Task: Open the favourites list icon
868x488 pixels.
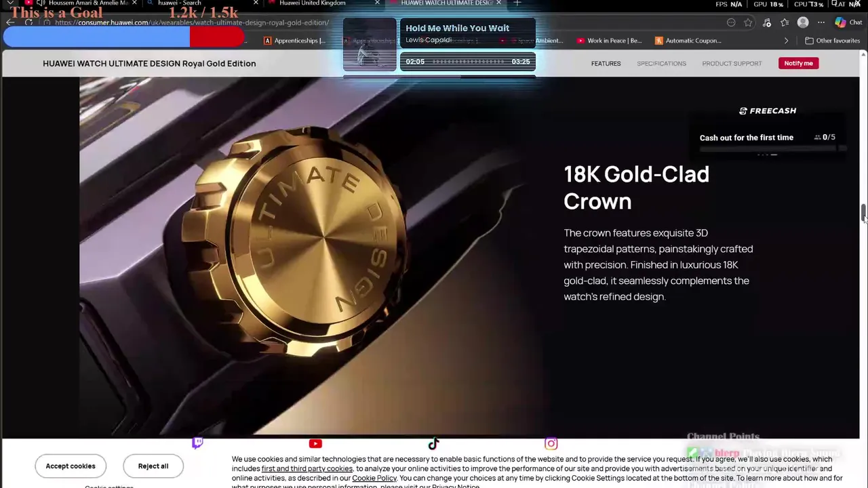Action: (785, 22)
